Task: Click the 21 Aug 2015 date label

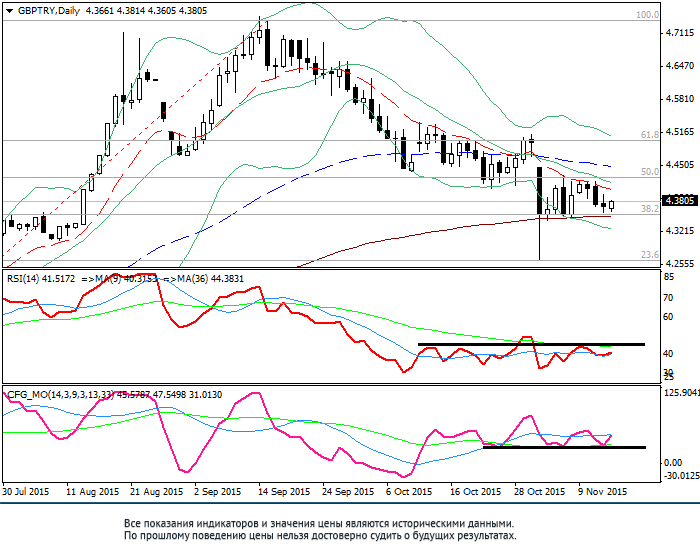Action: [x=157, y=492]
